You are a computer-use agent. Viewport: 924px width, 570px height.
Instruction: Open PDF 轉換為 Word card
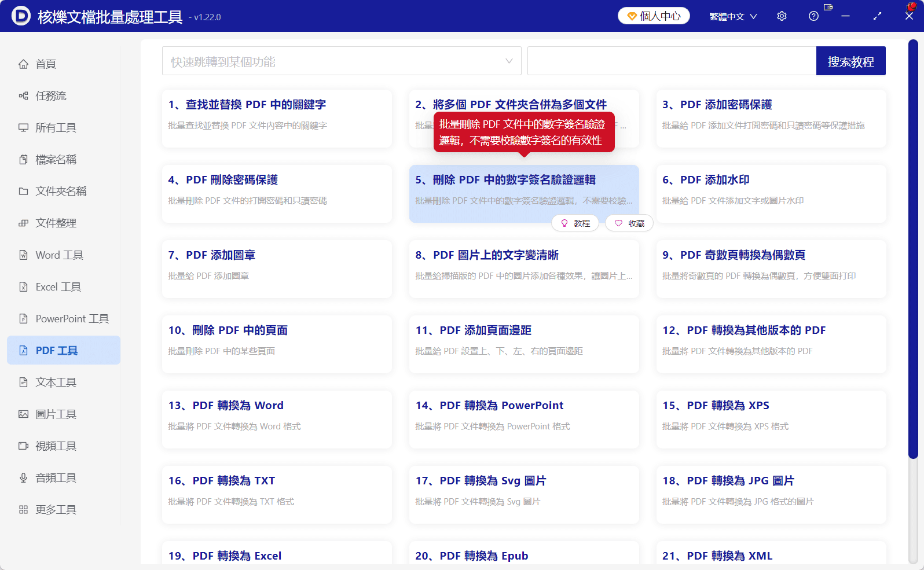tap(277, 420)
